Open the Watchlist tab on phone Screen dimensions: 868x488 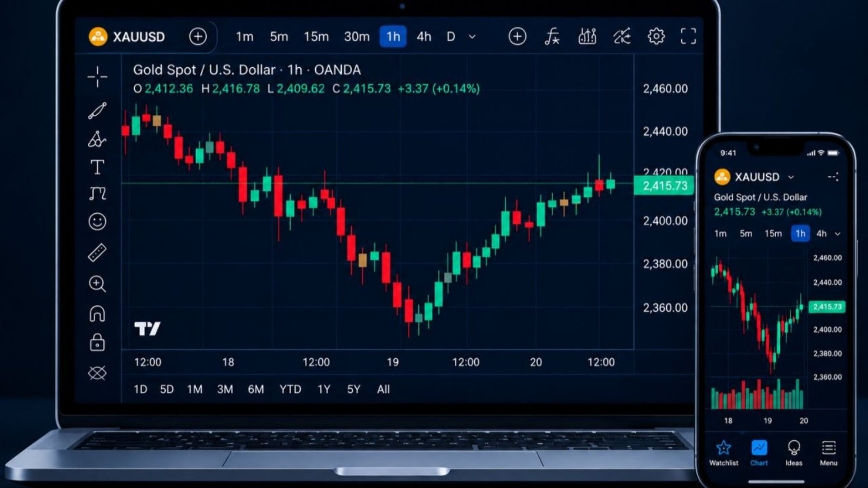[723, 453]
